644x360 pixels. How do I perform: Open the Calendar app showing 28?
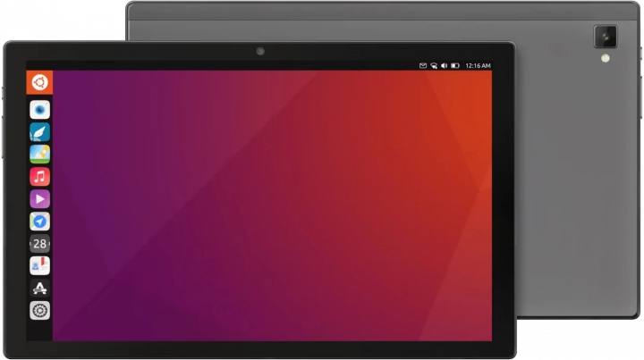[40, 244]
